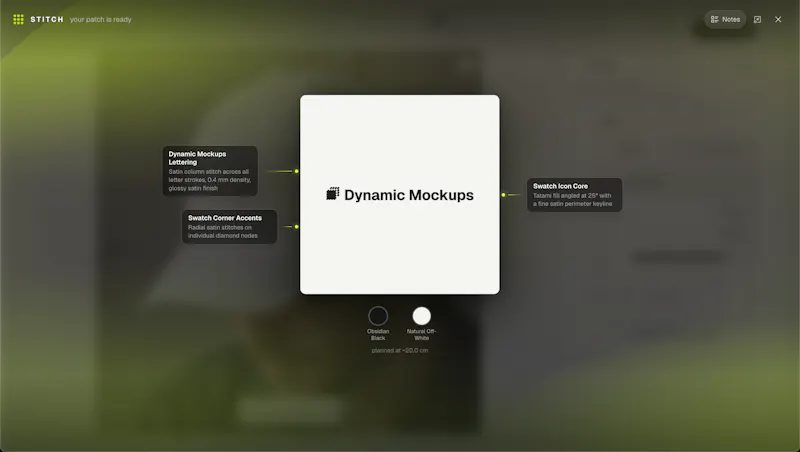The height and width of the screenshot is (452, 800).
Task: Click the green marker dot for Corner Accents
Action: 296,227
